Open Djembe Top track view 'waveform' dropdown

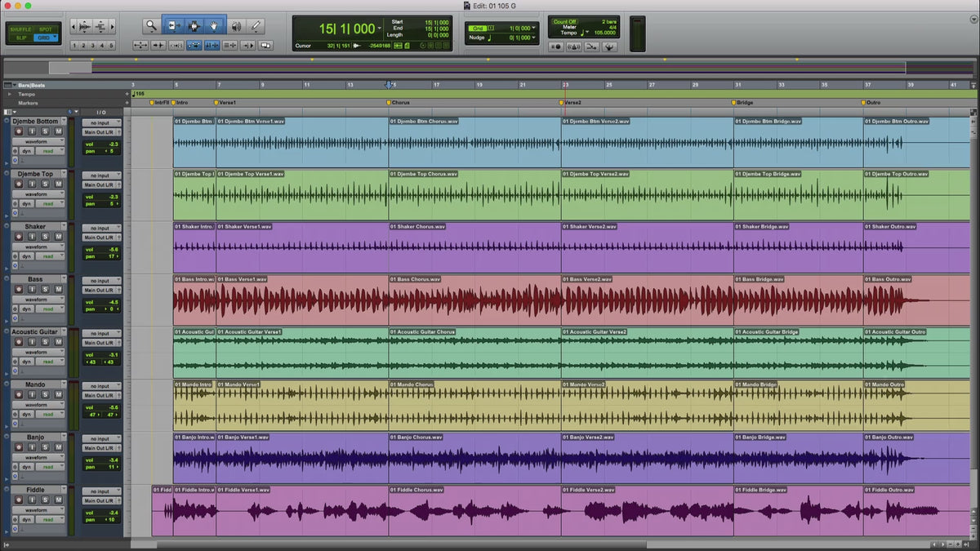[38, 194]
